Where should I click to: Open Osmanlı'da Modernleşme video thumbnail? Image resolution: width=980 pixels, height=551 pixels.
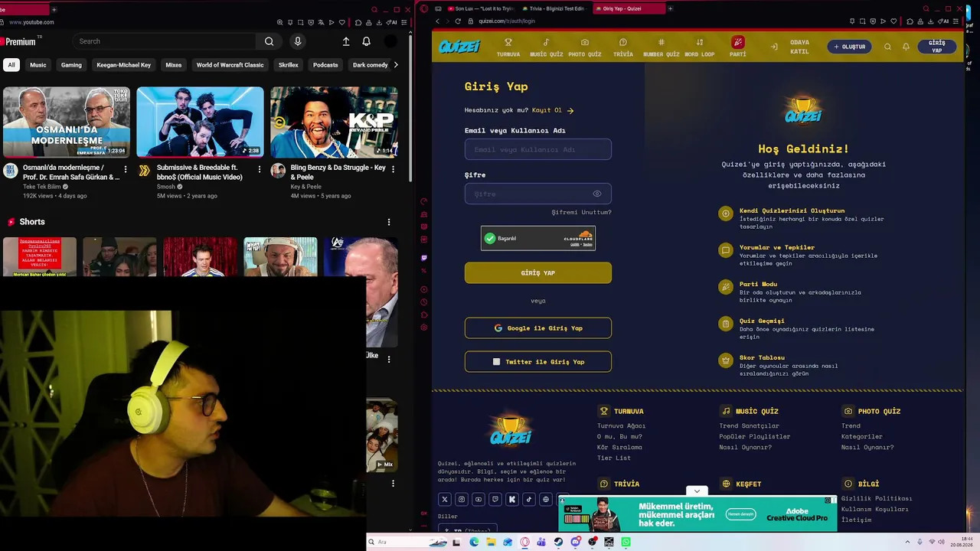pyautogui.click(x=67, y=122)
